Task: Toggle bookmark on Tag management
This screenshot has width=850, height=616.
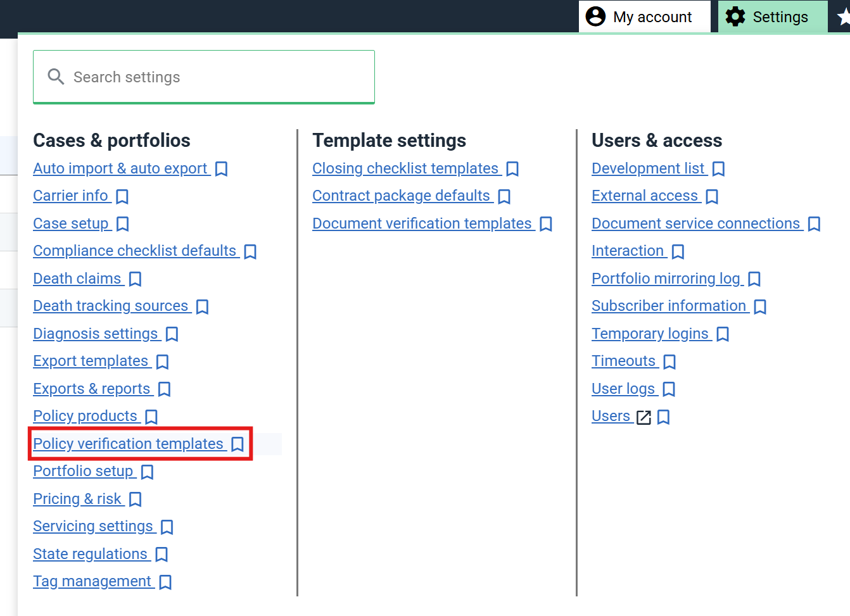Action: [165, 582]
